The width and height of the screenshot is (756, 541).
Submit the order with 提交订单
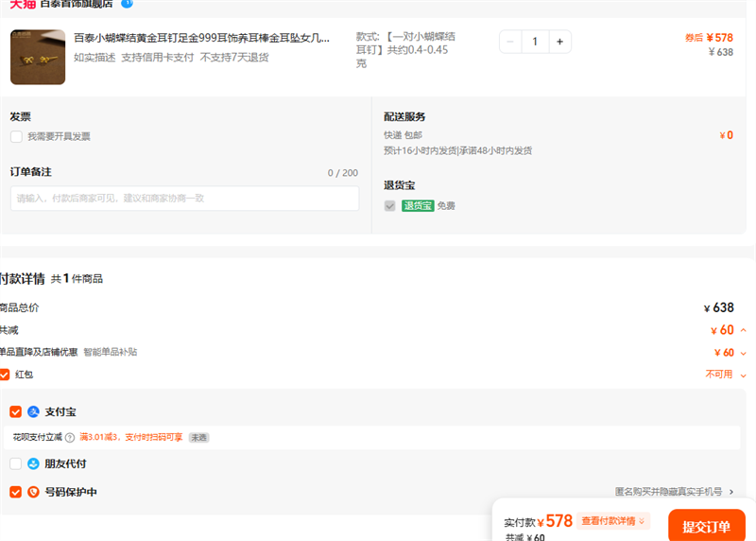coord(706,526)
